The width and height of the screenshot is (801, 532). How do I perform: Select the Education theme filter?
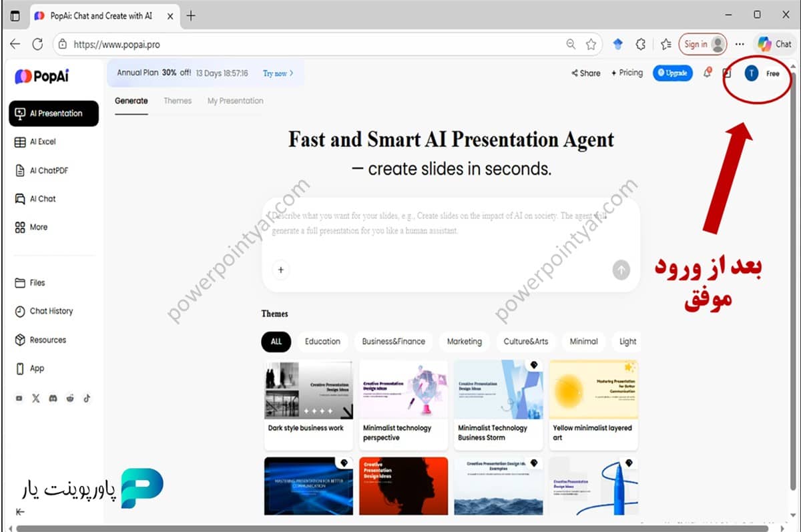click(322, 341)
